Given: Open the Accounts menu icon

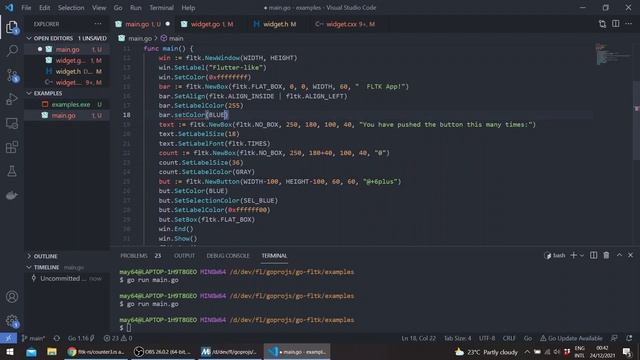Looking at the screenshot, I should (12, 297).
